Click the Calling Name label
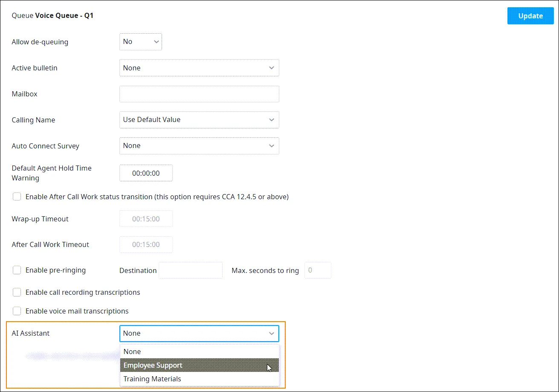The height and width of the screenshot is (392, 559). [33, 120]
